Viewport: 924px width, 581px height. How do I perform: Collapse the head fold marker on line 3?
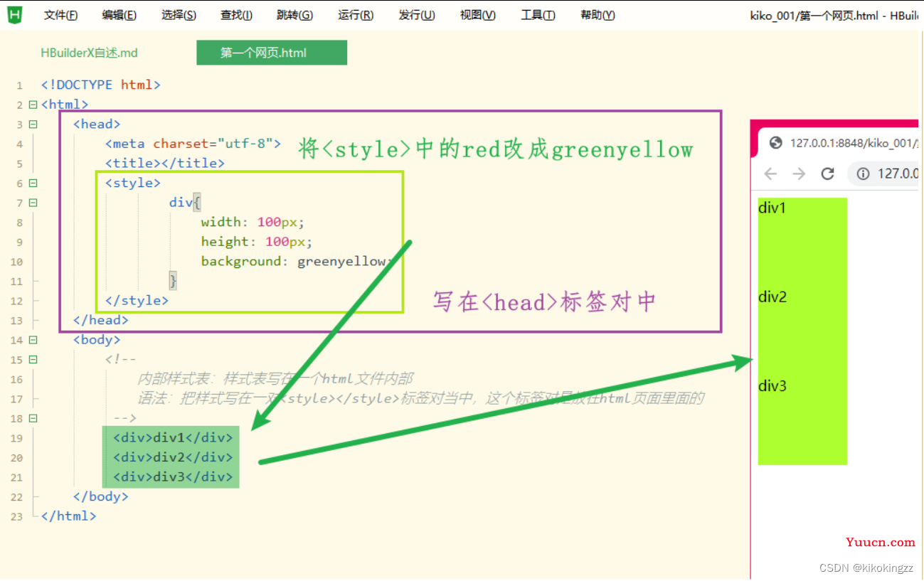(33, 124)
